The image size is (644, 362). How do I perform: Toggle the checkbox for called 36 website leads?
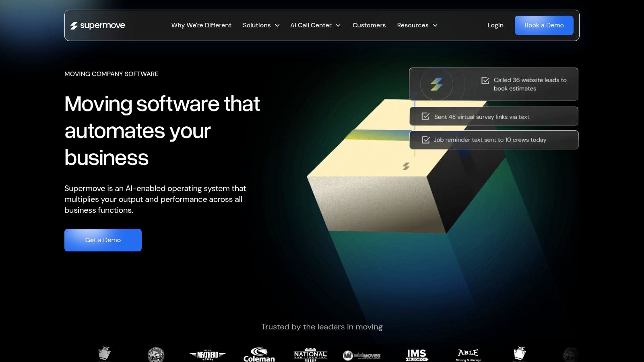pos(485,80)
